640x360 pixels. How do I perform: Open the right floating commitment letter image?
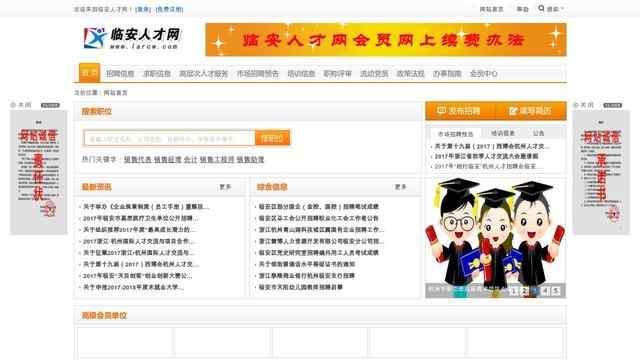[x=601, y=172]
